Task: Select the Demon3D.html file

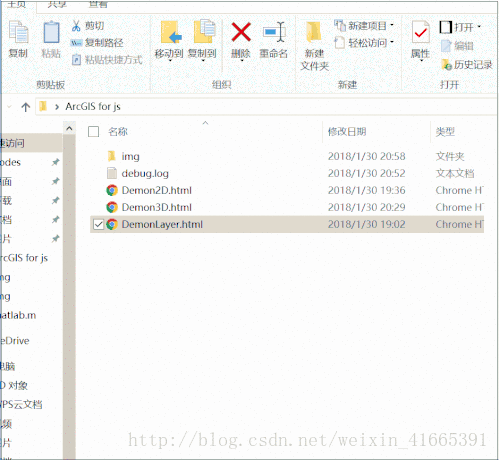Action: pos(157,207)
